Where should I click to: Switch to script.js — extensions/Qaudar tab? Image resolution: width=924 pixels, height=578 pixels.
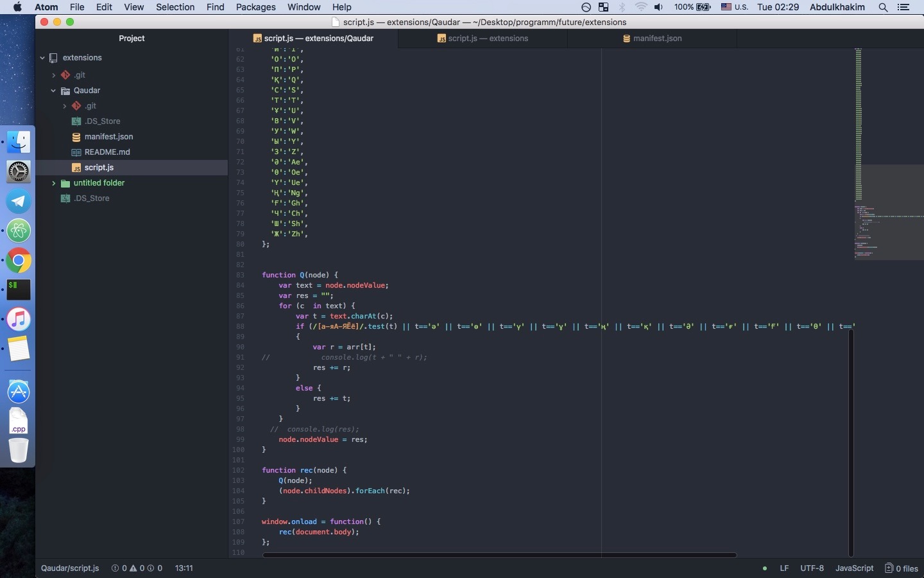tap(313, 39)
